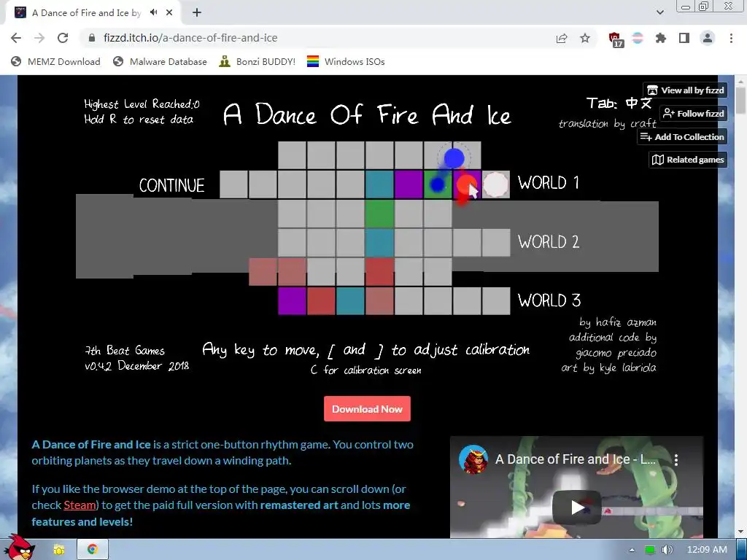Click the browser Back arrow

coord(16,38)
